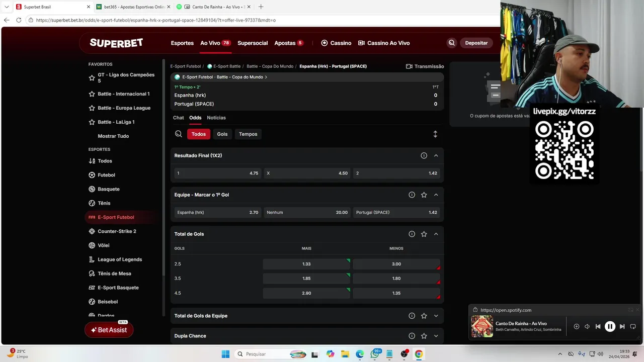This screenshot has width=644, height=362.
Task: Collapse the Total de Gols section
Action: 436,234
